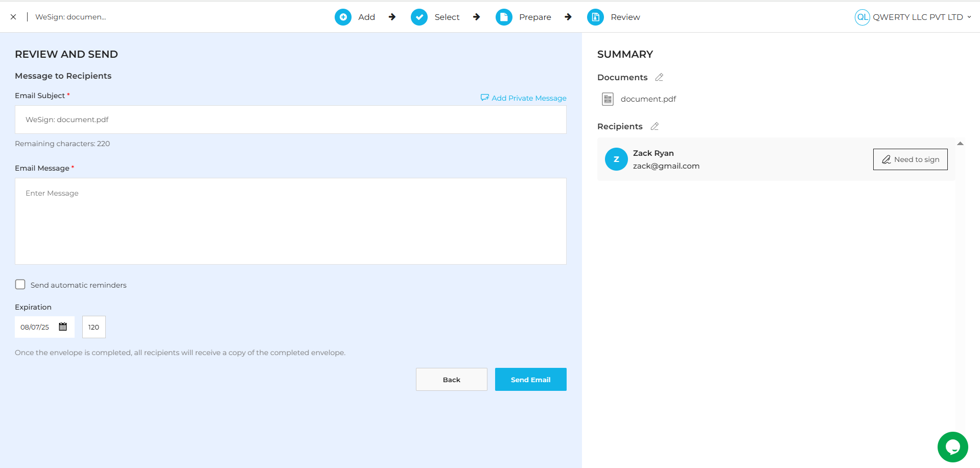Screen dimensions: 980x468
Task: Open the QWERTY LLC PVT LTD account dropdown
Action: [913, 17]
